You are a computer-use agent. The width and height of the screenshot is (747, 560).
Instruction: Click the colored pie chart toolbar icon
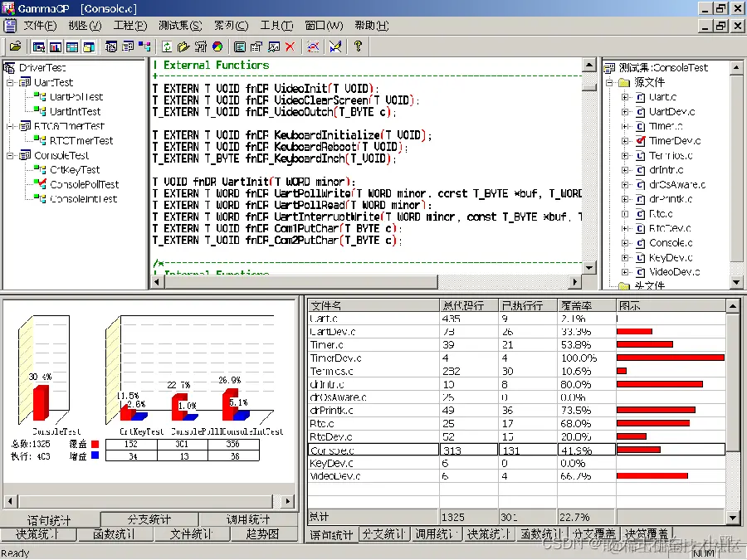coord(217,46)
